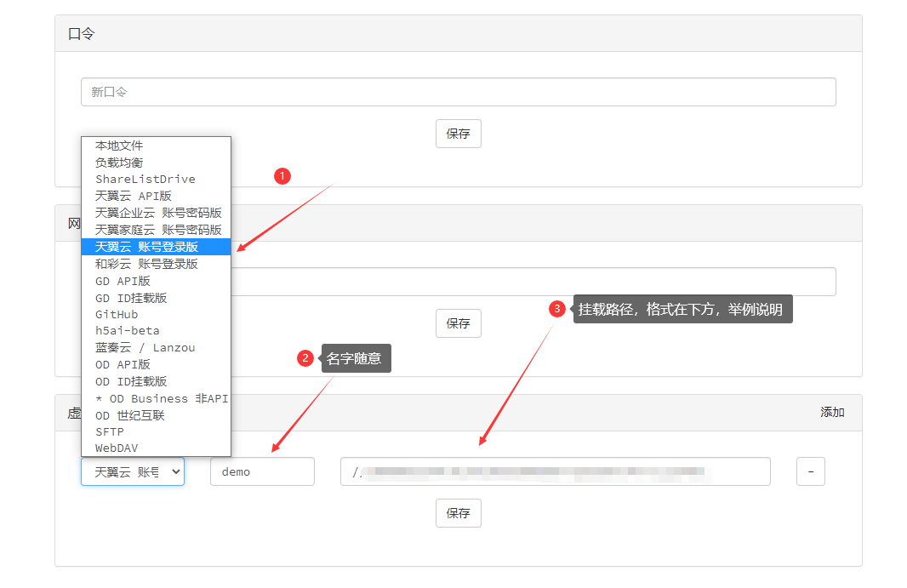The width and height of the screenshot is (907, 588).
Task: Open the 天翼云 账号 drive type dropdown
Action: pos(133,471)
